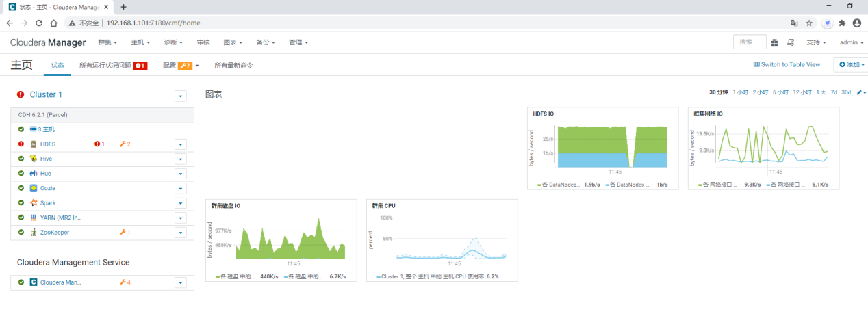Click the Chrome translate page icon
Image resolution: width=868 pixels, height=329 pixels.
tap(794, 23)
